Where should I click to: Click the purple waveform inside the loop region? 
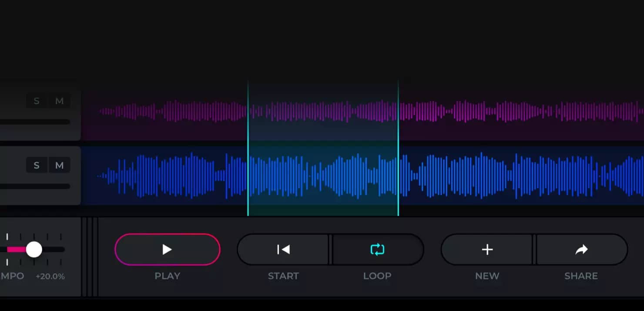(323, 112)
